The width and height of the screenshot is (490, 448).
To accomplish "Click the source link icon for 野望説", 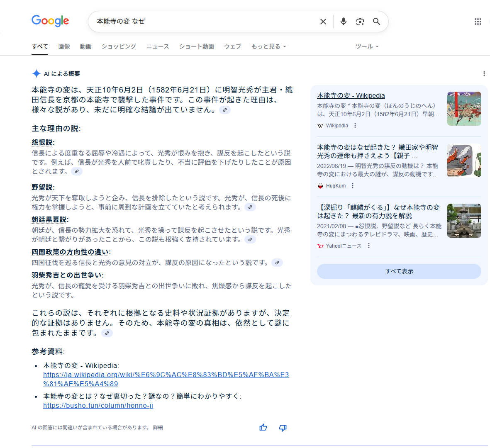I will (x=250, y=207).
